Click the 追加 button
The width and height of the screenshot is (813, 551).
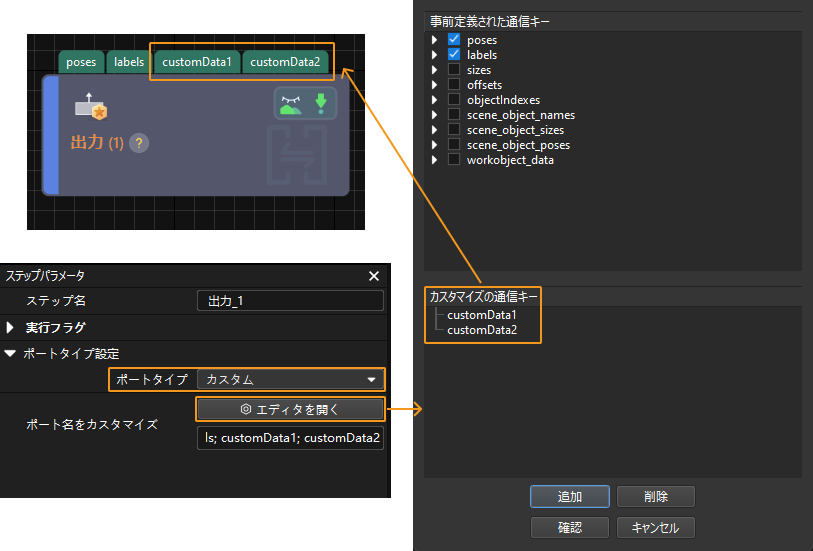(569, 497)
